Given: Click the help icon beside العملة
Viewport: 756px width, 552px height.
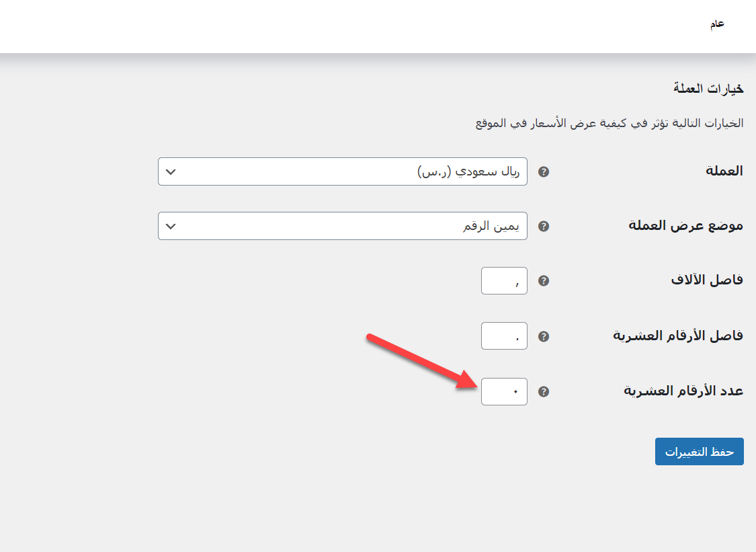Looking at the screenshot, I should pos(544,171).
